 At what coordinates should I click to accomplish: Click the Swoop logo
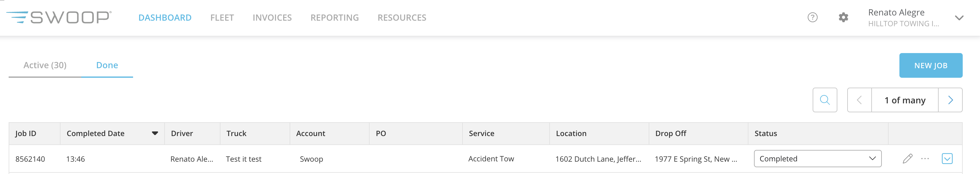pos(59,18)
